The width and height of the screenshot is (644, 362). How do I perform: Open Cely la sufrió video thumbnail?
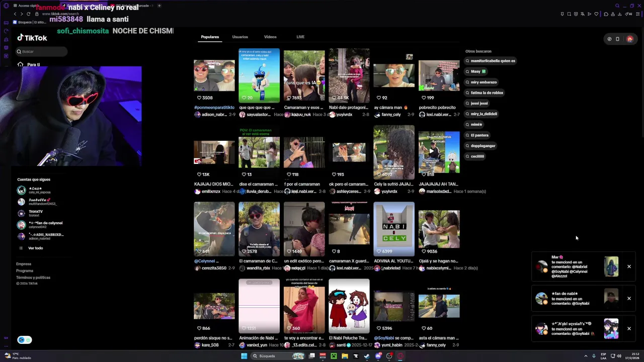click(394, 152)
